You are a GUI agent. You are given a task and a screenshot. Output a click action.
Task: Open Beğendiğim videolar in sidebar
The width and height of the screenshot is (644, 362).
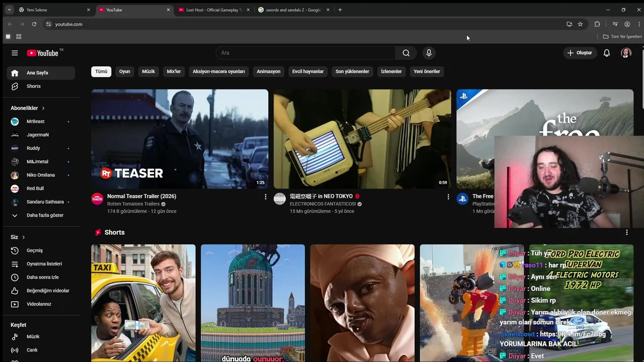pos(41,291)
